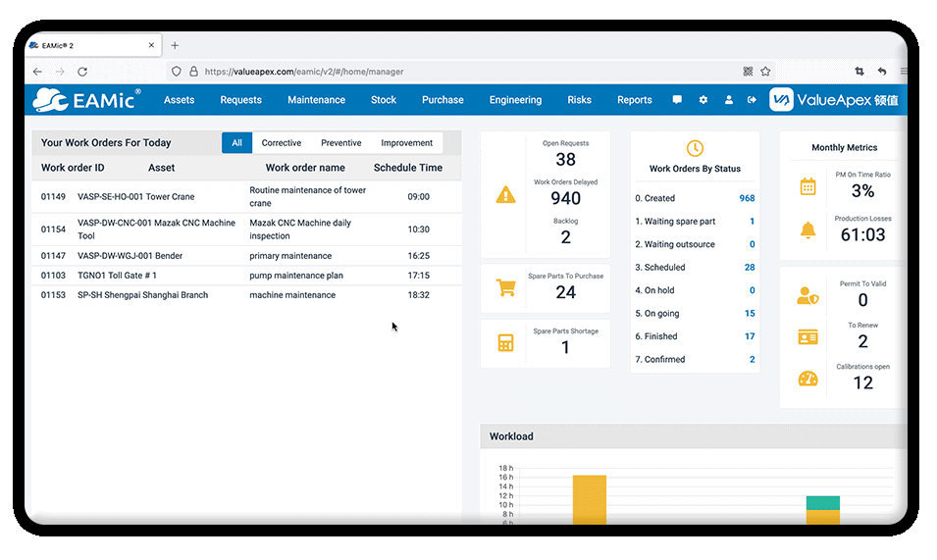937x560 pixels.
Task: Open the Risks menu
Action: pyautogui.click(x=579, y=100)
